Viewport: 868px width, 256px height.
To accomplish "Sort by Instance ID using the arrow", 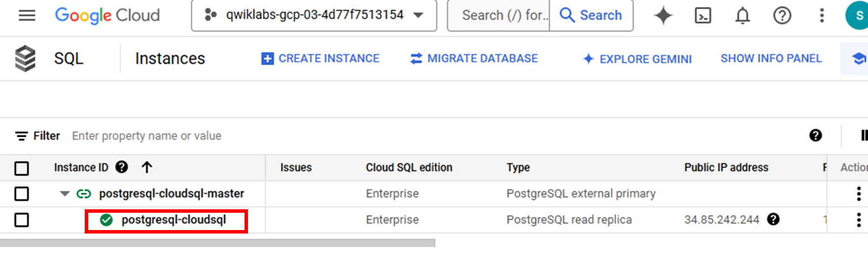I will pyautogui.click(x=146, y=168).
